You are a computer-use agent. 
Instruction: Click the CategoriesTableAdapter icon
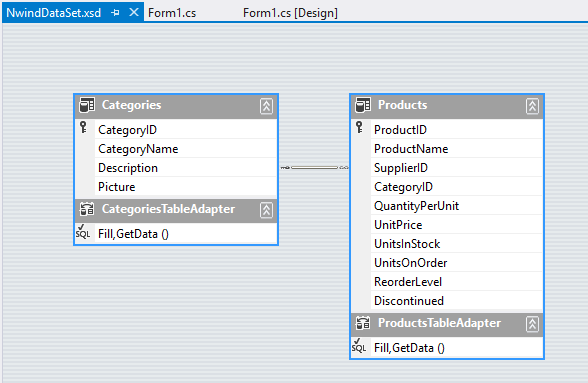click(x=87, y=209)
